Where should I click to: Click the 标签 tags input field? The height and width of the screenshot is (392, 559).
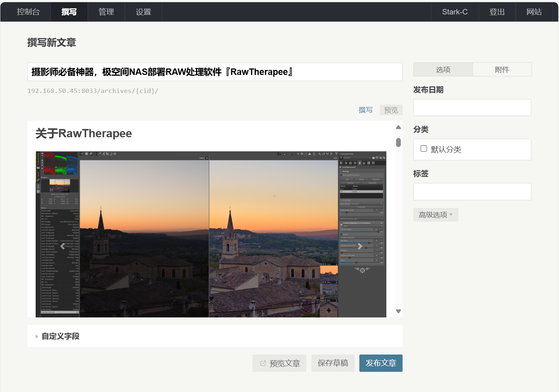click(x=472, y=192)
